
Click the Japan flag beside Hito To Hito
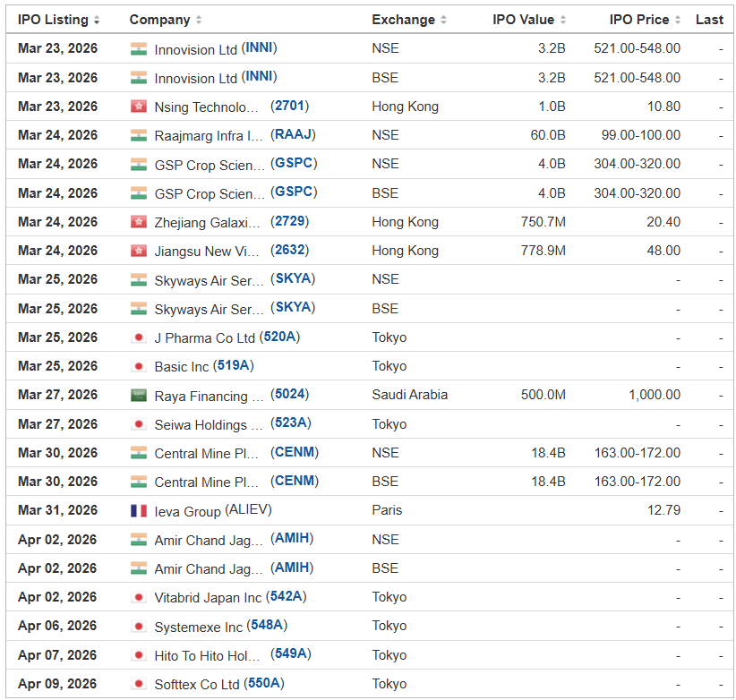pos(139,655)
